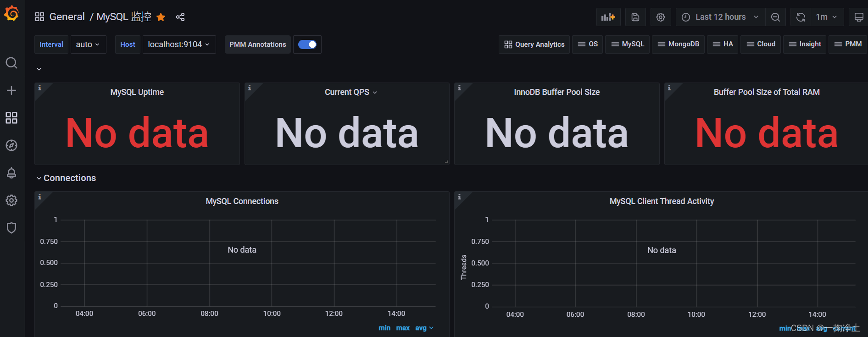868x337 pixels.
Task: Save the dashboard with the disk icon
Action: point(635,17)
